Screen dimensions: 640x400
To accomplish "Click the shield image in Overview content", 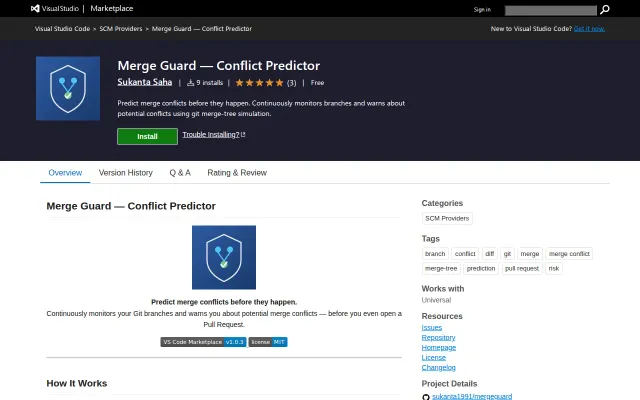I will pyautogui.click(x=224, y=257).
